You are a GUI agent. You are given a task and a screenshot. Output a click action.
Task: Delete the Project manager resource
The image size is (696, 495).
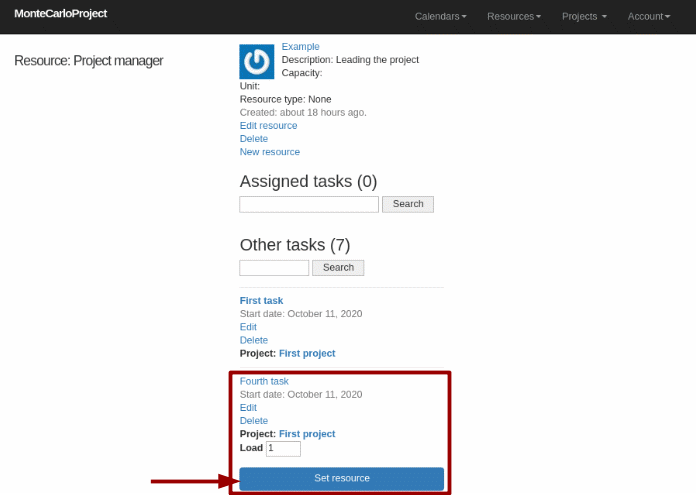click(254, 139)
